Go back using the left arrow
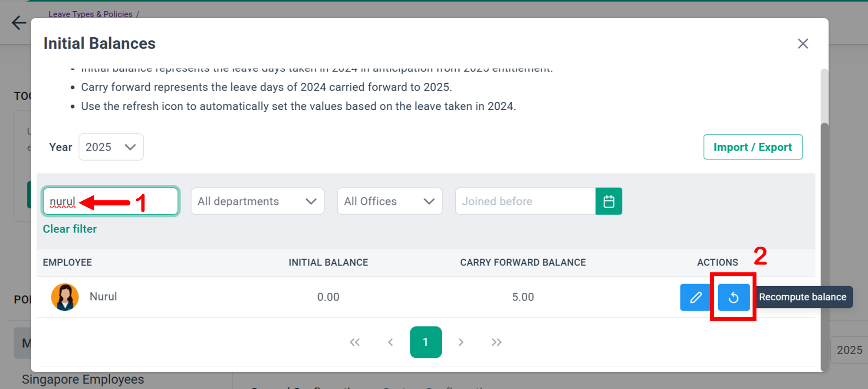 click(19, 23)
